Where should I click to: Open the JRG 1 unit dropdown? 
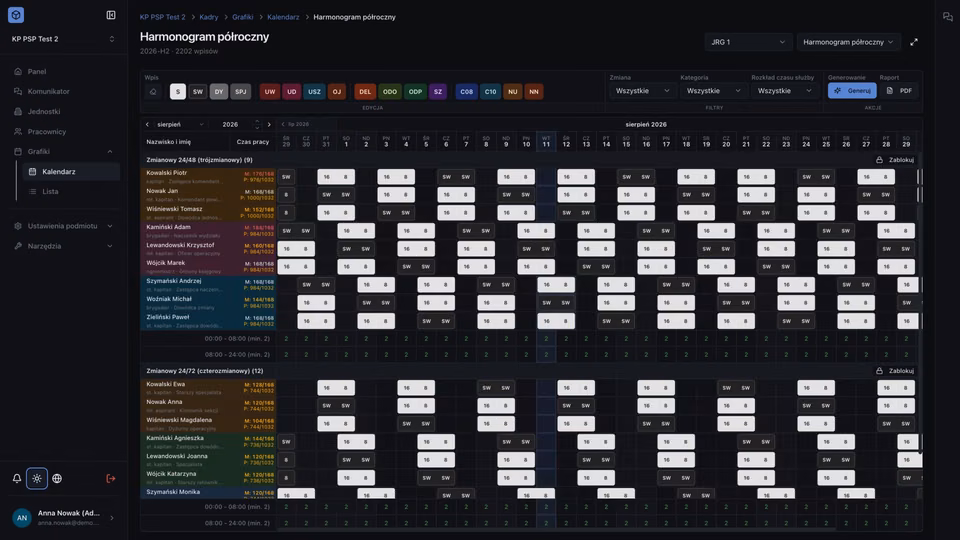[748, 42]
